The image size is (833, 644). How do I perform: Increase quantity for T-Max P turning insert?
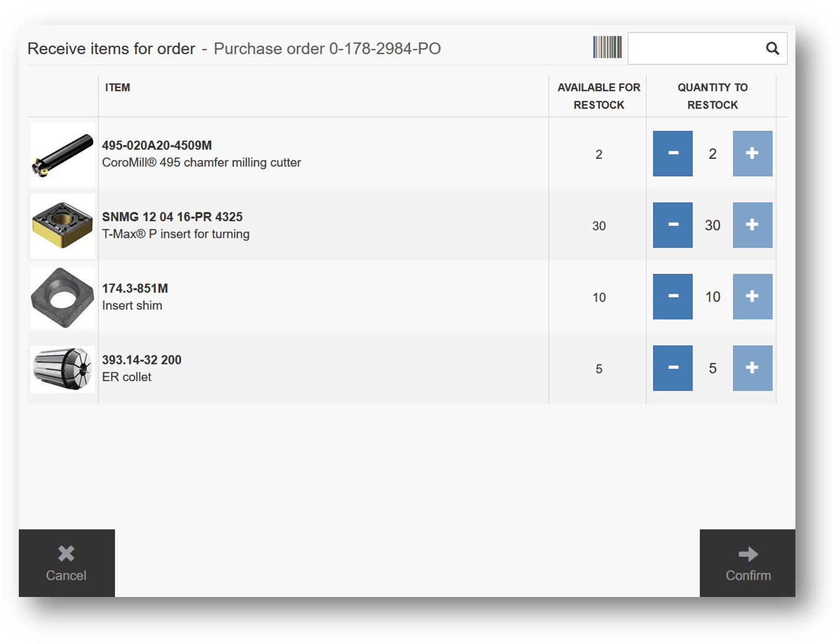coord(752,225)
